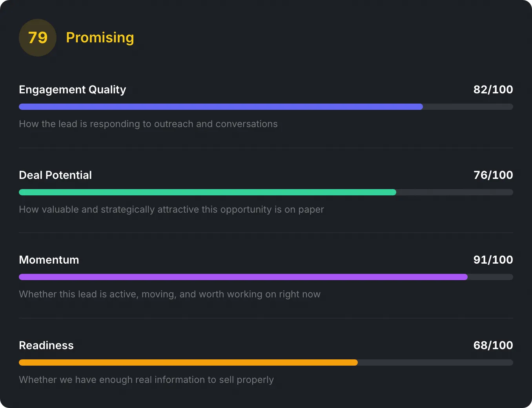This screenshot has width=532, height=408.
Task: Click the green Deal Potential progress bar
Action: tap(207, 192)
